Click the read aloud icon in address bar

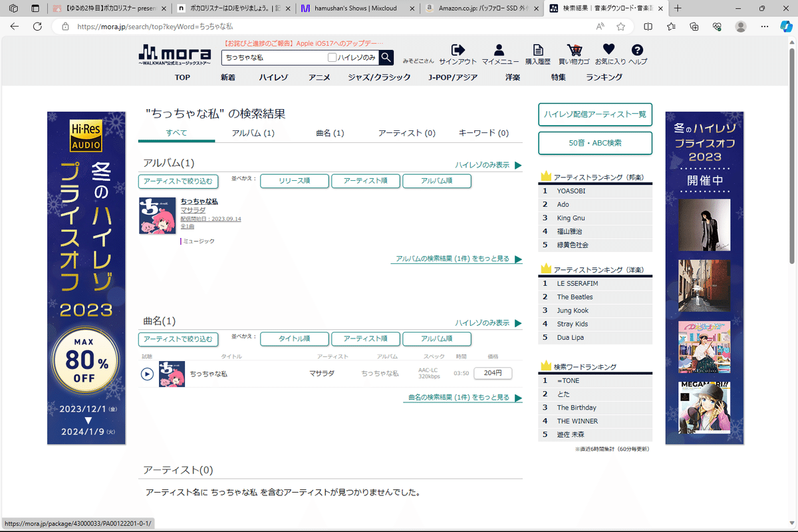coord(600,27)
